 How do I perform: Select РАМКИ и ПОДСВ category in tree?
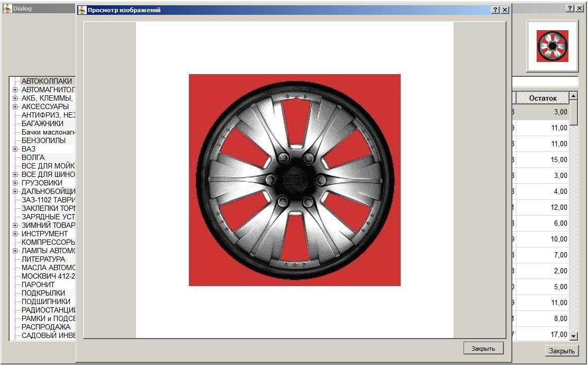[x=48, y=318]
